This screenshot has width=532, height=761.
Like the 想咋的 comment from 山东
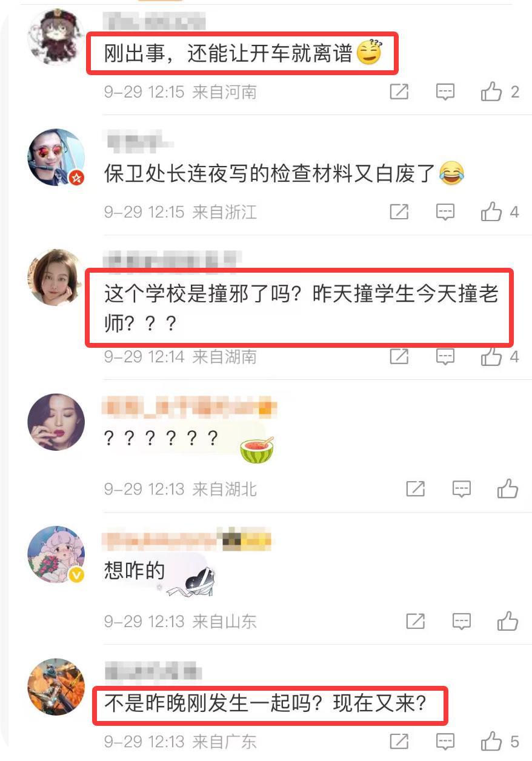pyautogui.click(x=508, y=621)
